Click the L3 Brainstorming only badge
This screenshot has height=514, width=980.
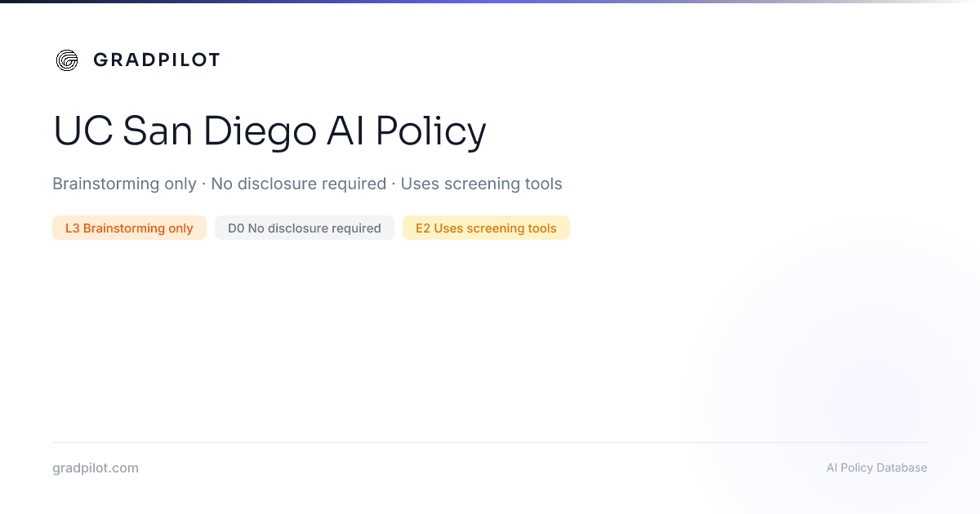(x=129, y=228)
